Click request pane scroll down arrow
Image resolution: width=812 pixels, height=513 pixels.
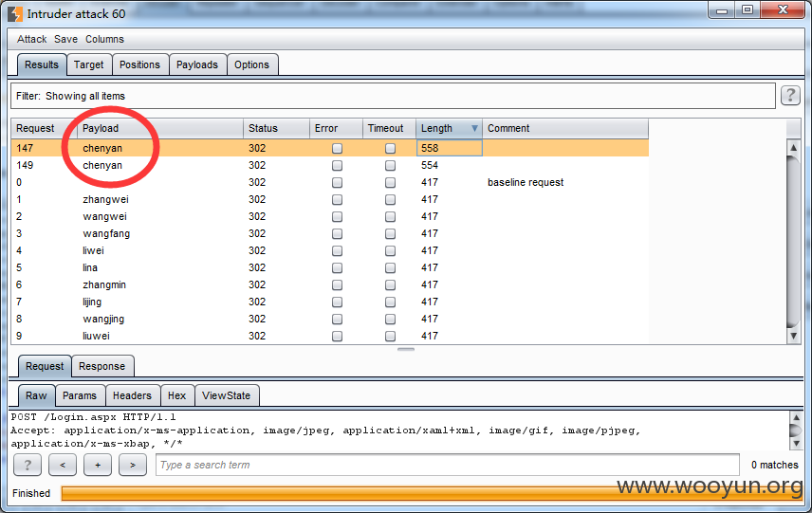(796, 444)
